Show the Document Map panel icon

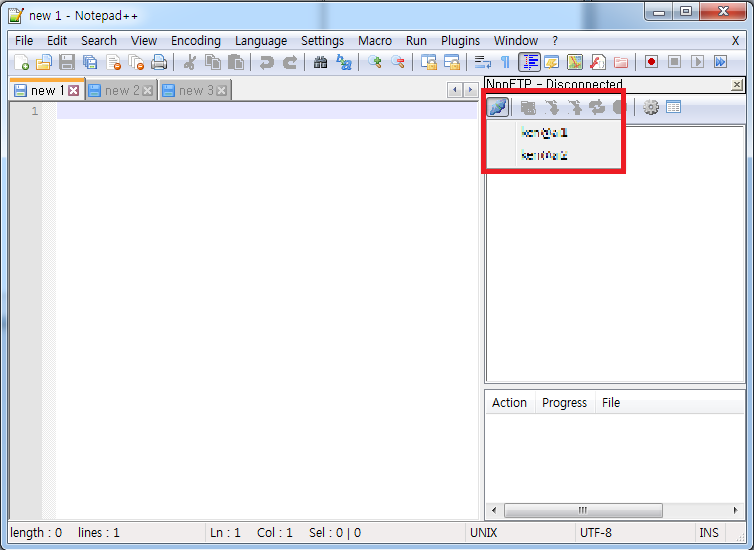(575, 62)
